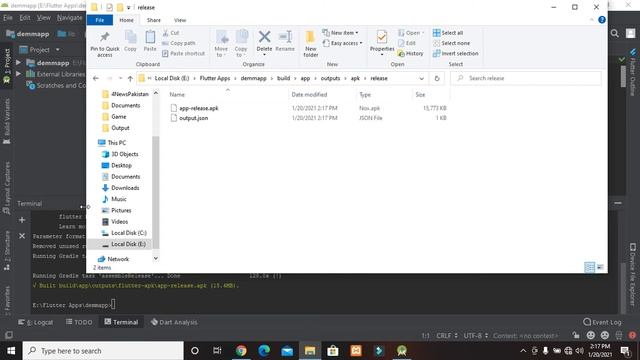Go up one folder level
The width and height of the screenshot is (640, 360).
click(x=130, y=78)
